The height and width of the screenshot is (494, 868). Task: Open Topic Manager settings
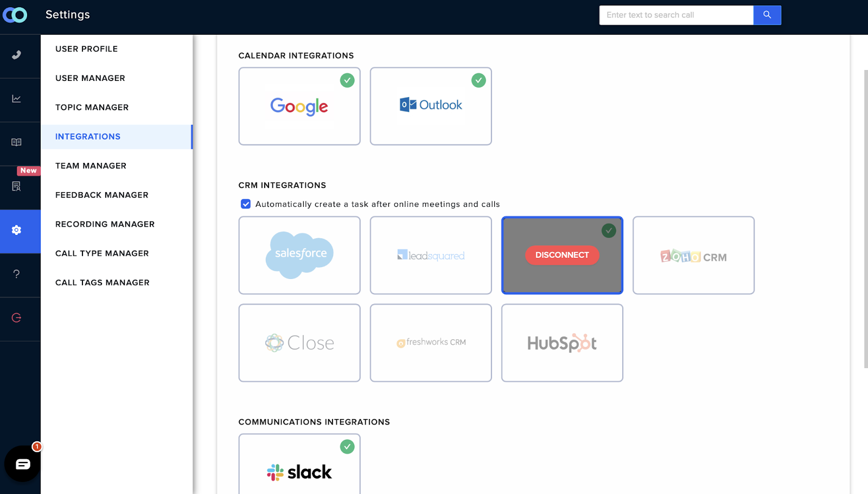[x=92, y=107]
